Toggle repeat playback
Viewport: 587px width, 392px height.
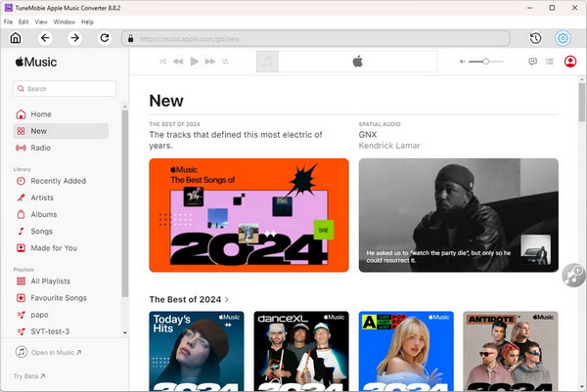pyautogui.click(x=225, y=62)
